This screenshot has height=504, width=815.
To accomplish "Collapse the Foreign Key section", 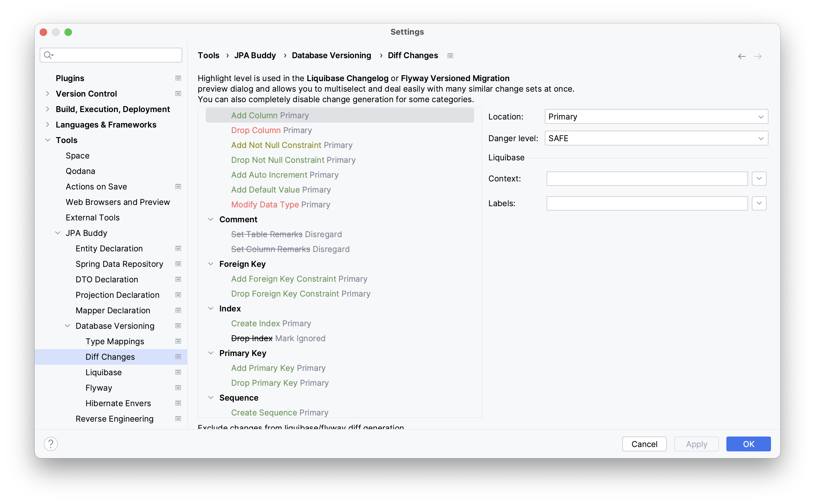I will point(211,264).
